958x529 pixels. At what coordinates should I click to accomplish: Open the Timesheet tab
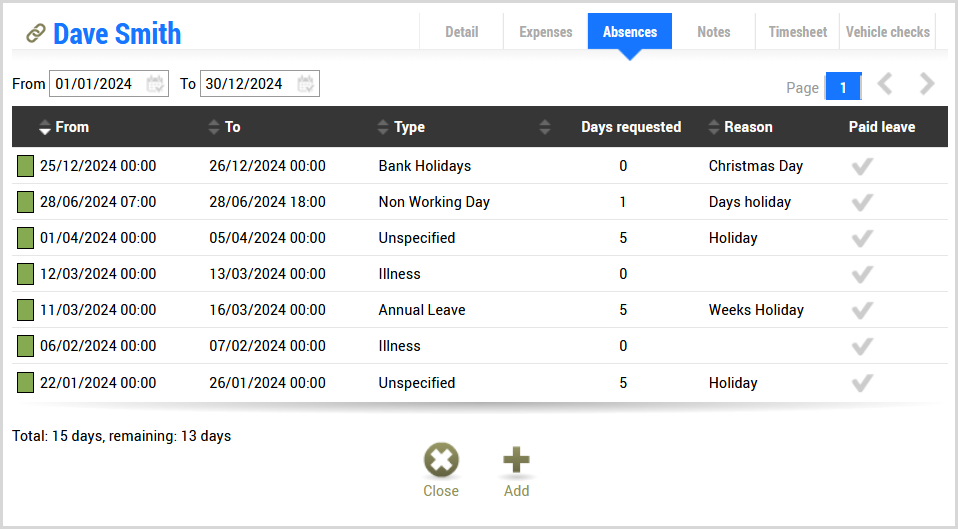797,32
